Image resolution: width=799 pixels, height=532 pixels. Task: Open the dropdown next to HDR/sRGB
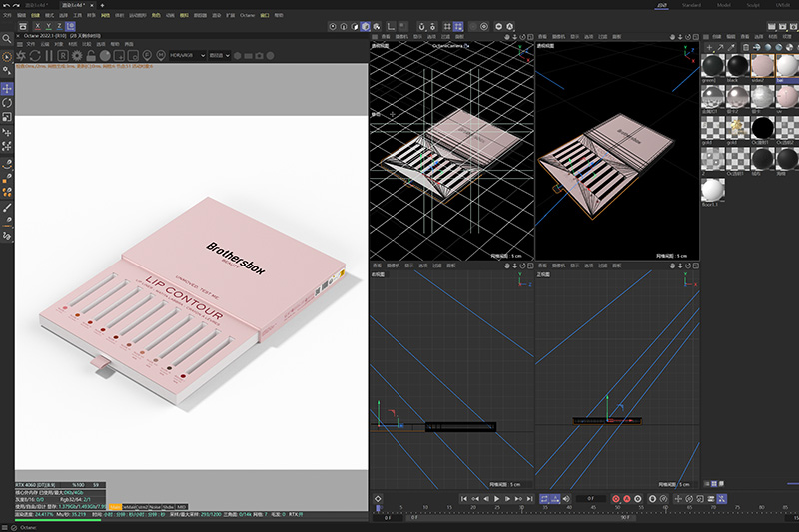219,56
